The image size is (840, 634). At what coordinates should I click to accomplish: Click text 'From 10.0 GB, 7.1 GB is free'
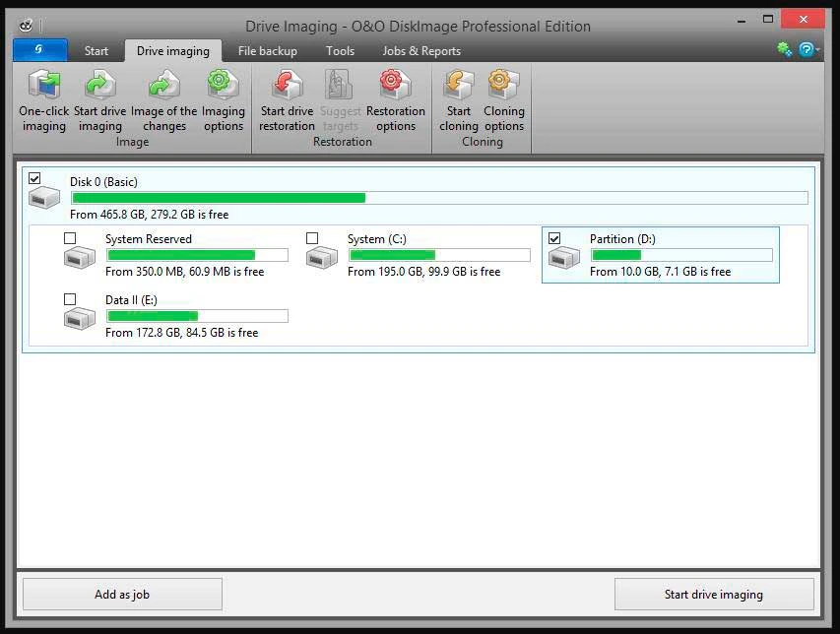tap(660, 272)
